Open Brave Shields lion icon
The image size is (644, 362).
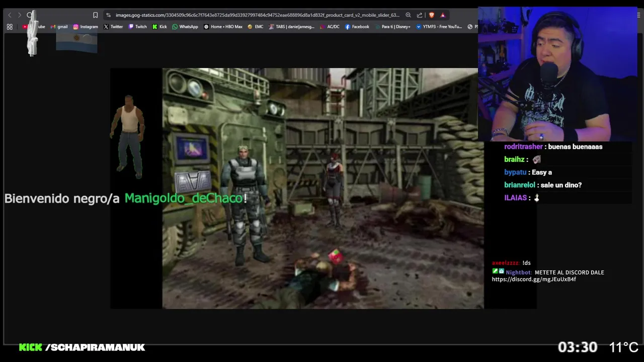(431, 15)
